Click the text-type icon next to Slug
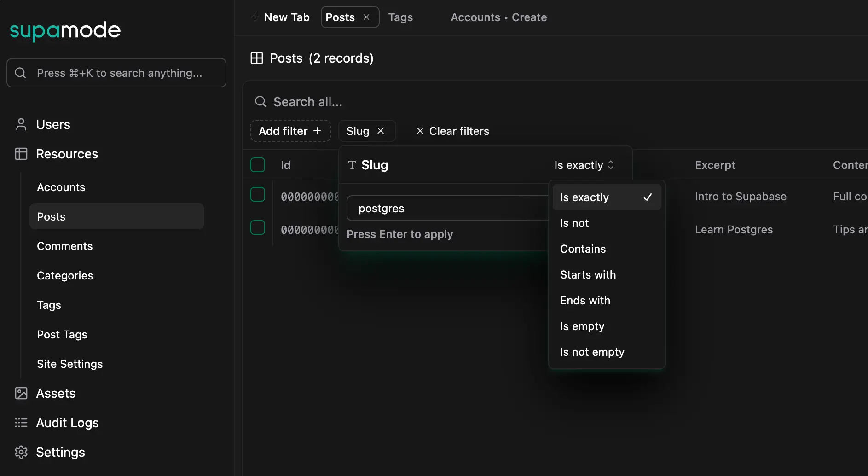 [x=352, y=165]
